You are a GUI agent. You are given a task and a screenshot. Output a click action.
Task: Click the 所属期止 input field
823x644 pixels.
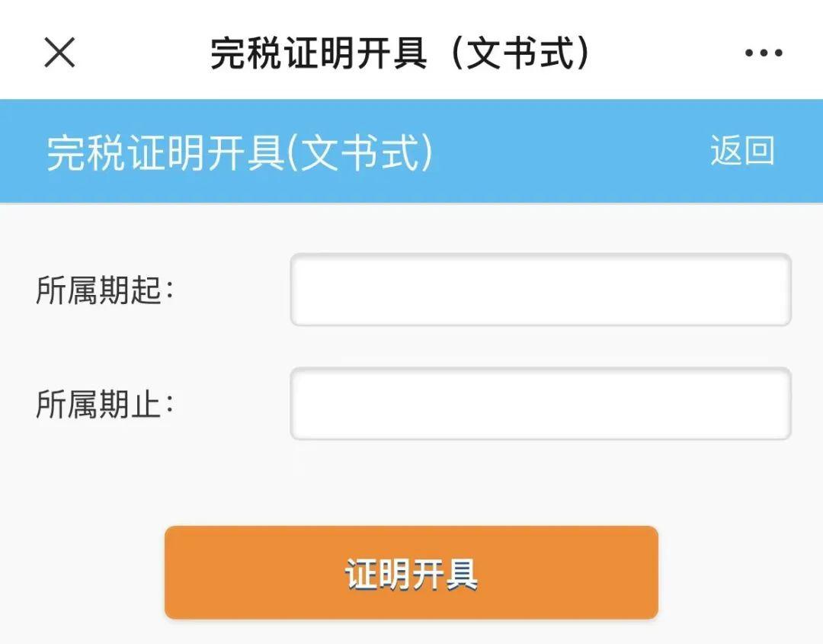click(540, 404)
